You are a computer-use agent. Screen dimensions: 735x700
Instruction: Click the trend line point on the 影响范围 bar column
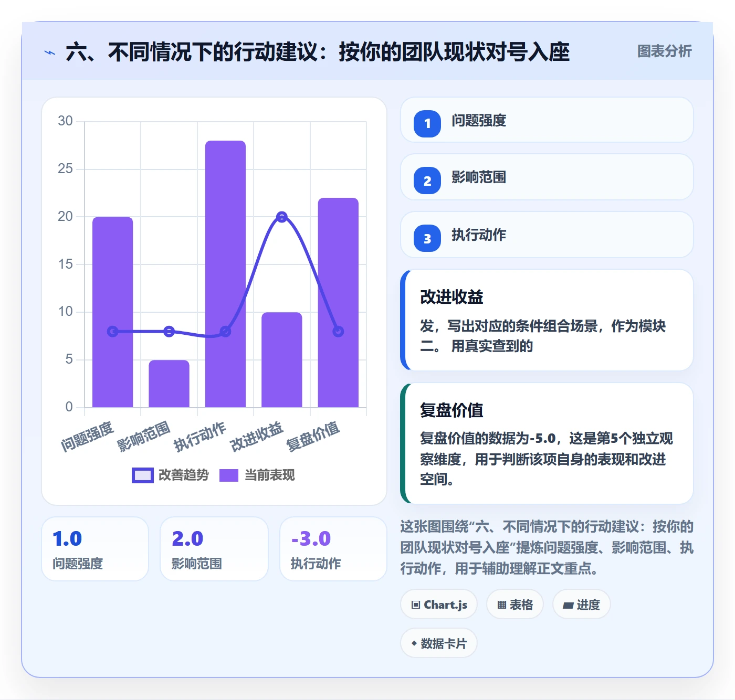169,331
